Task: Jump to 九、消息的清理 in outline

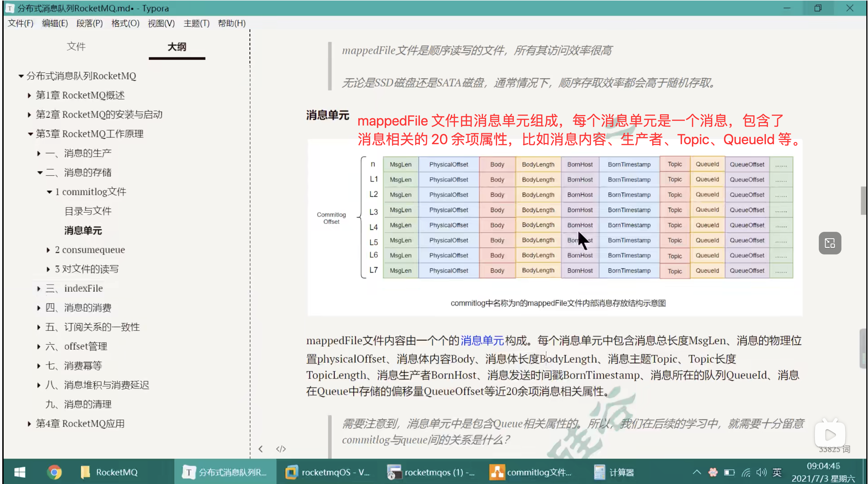Action: pyautogui.click(x=78, y=404)
